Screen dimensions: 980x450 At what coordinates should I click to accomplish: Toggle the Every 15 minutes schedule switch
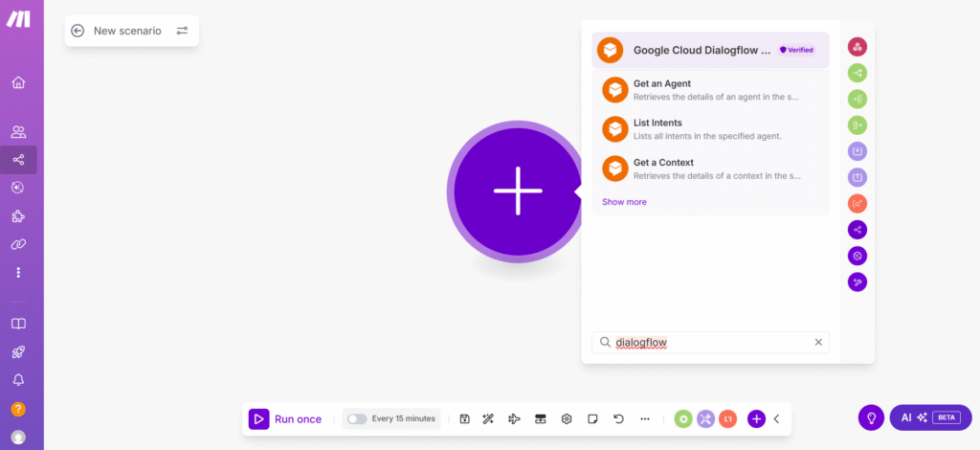tap(357, 418)
